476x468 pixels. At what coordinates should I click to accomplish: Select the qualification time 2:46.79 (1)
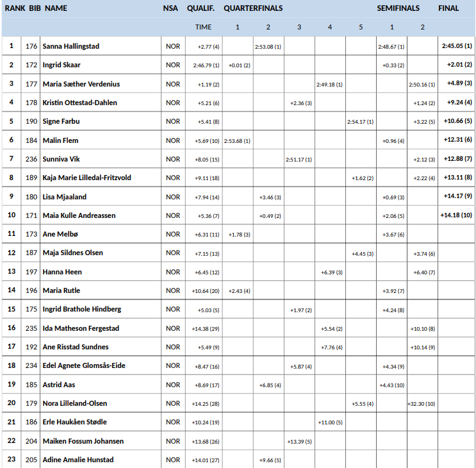(x=206, y=65)
